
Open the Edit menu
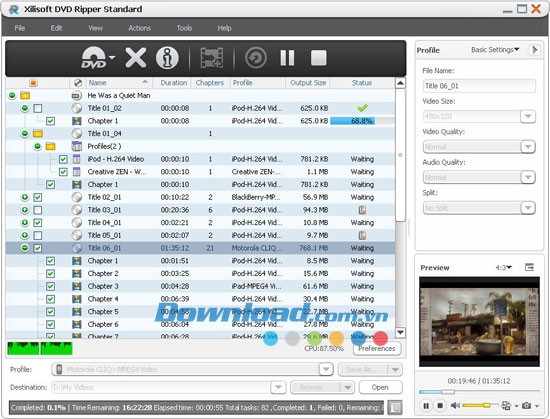[56, 28]
